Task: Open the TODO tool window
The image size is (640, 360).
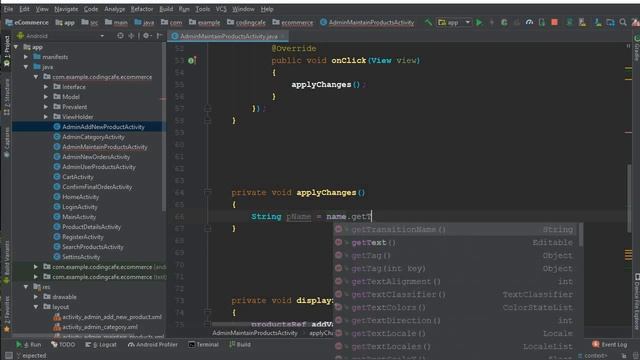Action: tap(63, 344)
